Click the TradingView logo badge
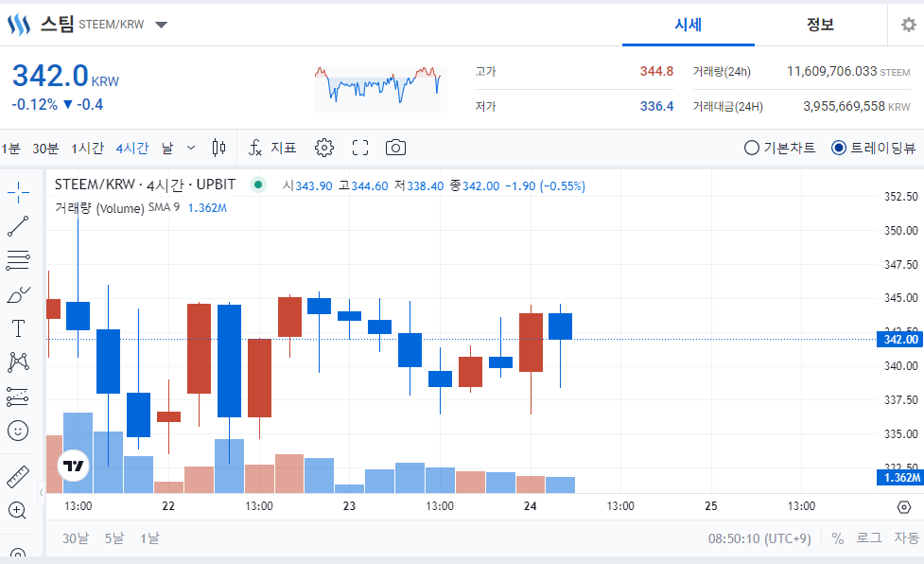The image size is (924, 564). tap(74, 466)
